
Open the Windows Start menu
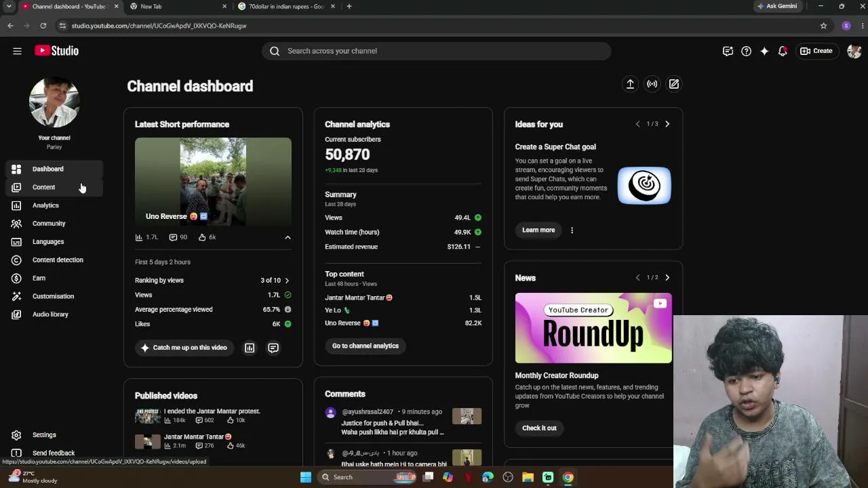[x=306, y=477]
